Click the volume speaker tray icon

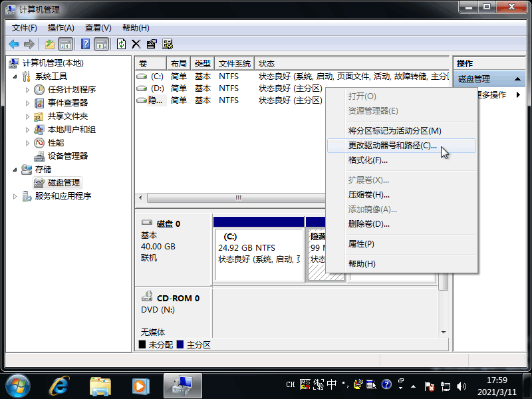click(462, 385)
